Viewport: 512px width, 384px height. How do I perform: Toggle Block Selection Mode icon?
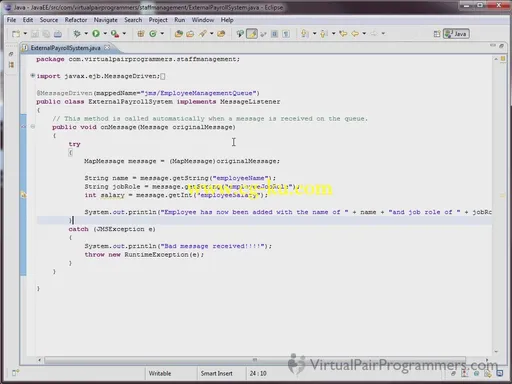[275, 34]
